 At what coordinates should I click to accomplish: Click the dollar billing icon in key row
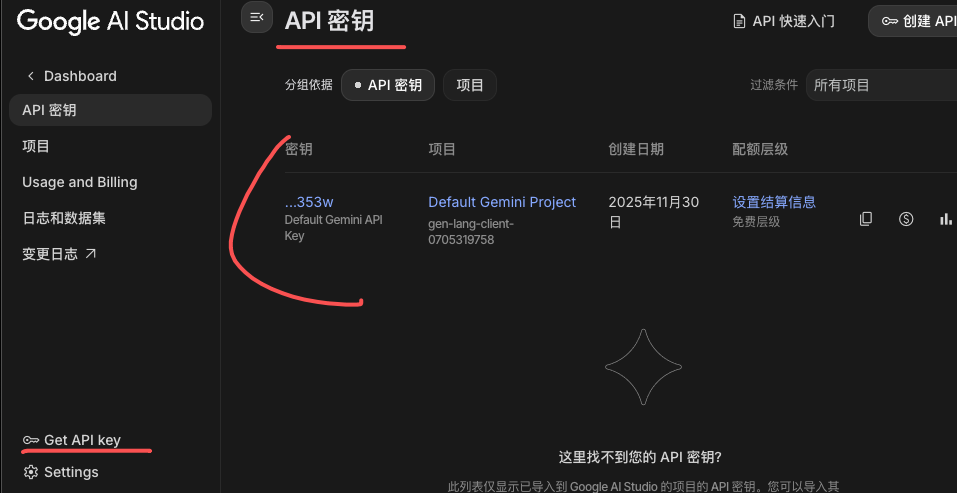tap(906, 219)
